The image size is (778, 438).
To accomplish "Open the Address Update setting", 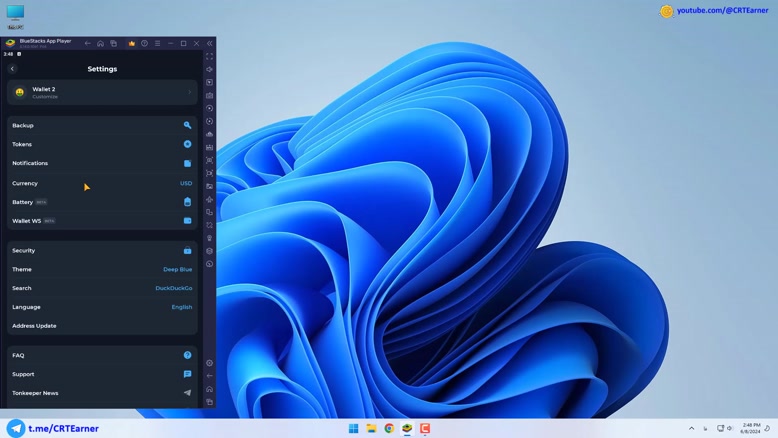I will click(35, 326).
